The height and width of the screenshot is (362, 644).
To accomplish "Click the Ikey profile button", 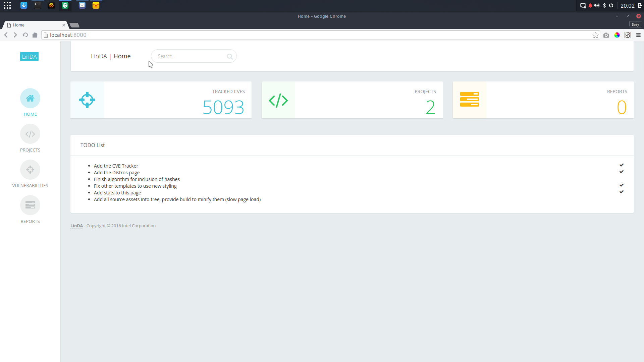I will point(635,24).
